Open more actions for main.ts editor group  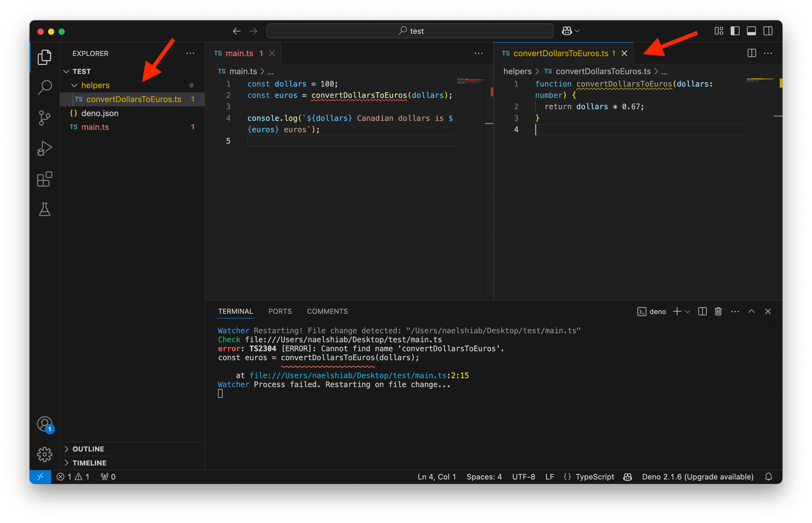click(x=478, y=53)
